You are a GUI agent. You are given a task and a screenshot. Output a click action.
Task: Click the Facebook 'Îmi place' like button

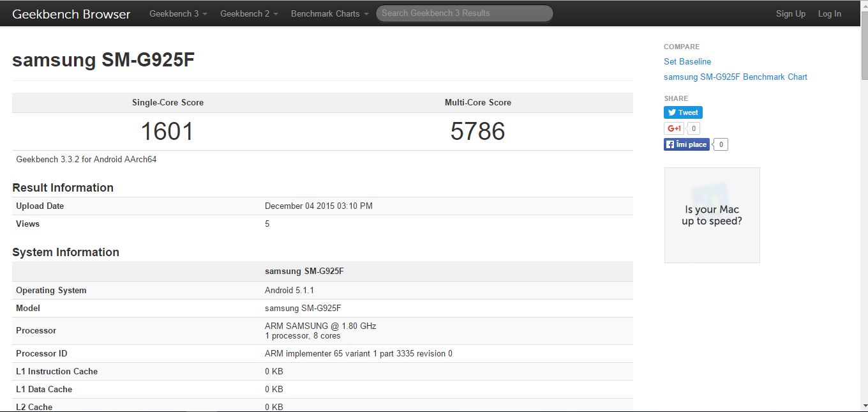(687, 144)
